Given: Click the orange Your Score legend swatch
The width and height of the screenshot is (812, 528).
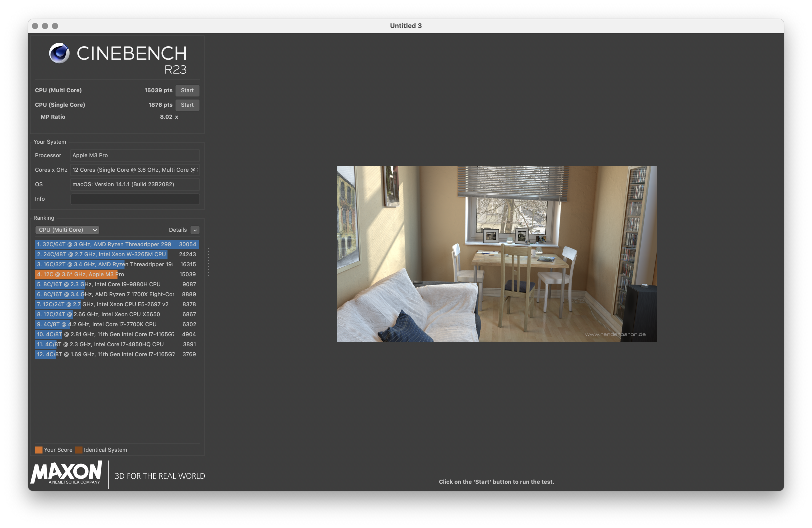Looking at the screenshot, I should [38, 450].
